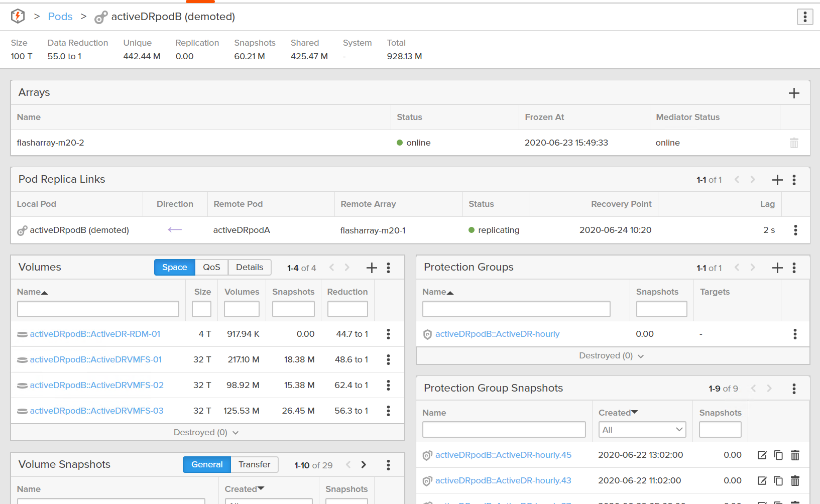Copy the ActiveDR-hourly.43 snapshot
The height and width of the screenshot is (504, 820).
778,481
